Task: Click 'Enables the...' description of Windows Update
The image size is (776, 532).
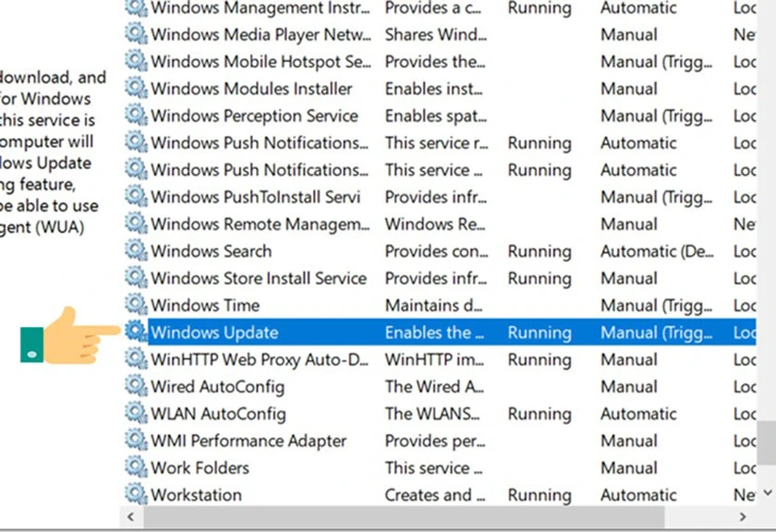Action: pyautogui.click(x=434, y=332)
